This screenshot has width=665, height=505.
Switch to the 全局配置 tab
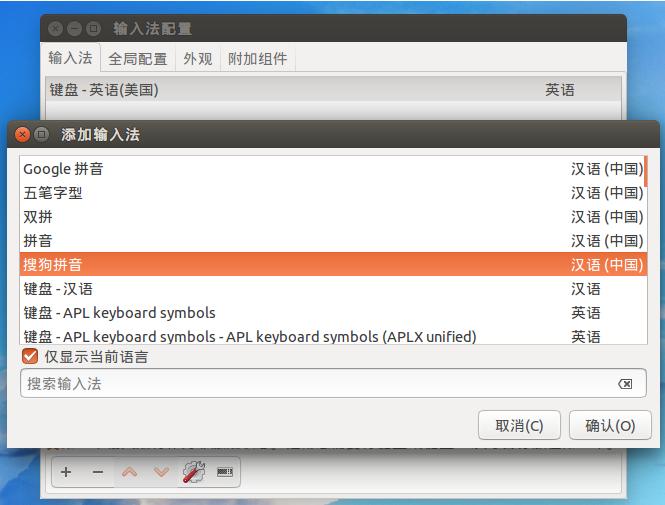coord(138,59)
